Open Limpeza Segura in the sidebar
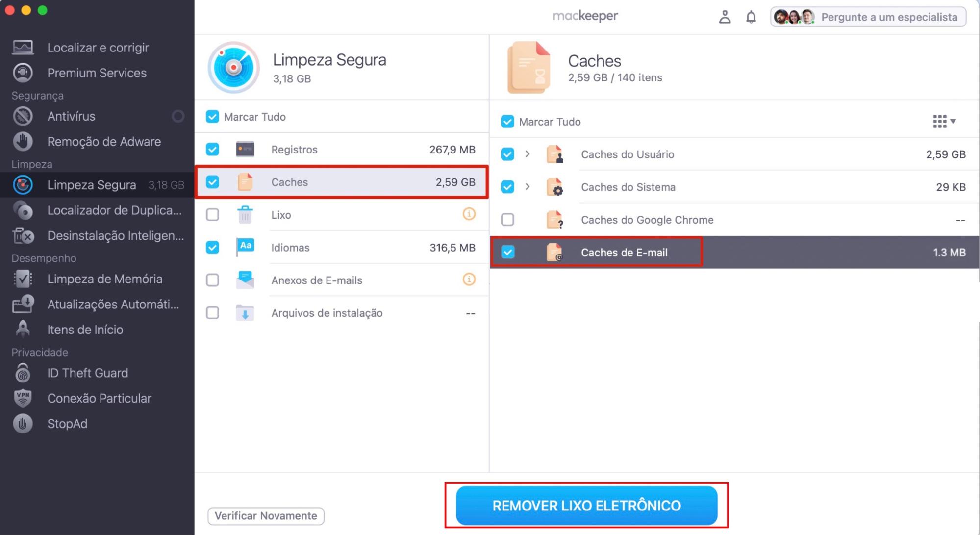 coord(97,185)
